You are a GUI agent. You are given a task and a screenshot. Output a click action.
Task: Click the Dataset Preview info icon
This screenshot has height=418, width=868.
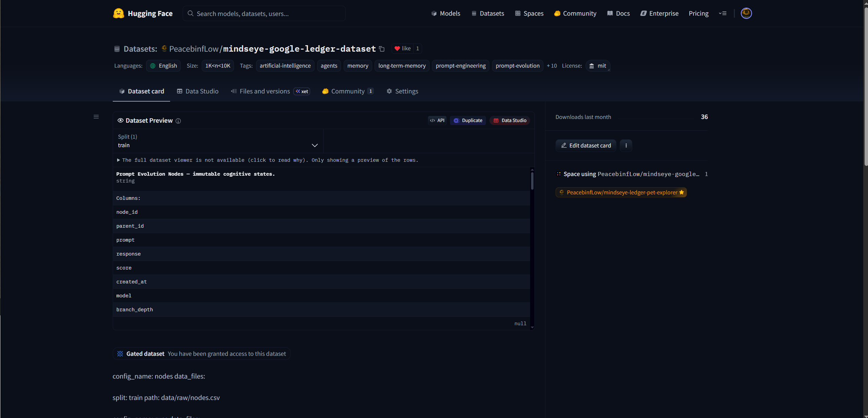coord(178,121)
